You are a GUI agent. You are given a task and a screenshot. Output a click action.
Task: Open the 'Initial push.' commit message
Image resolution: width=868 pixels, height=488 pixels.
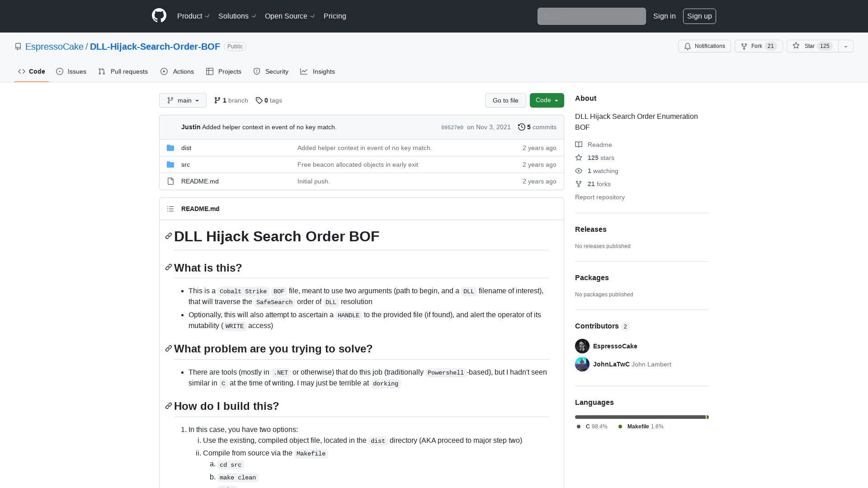click(314, 181)
